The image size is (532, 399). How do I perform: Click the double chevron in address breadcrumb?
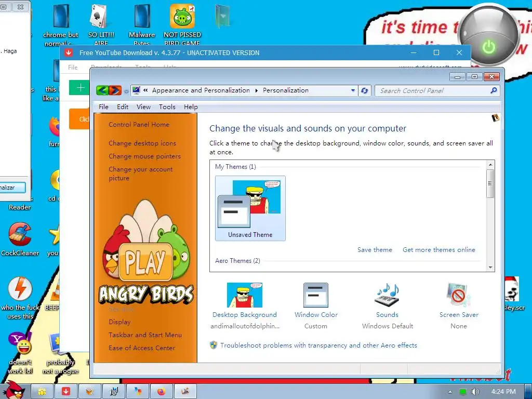145,90
